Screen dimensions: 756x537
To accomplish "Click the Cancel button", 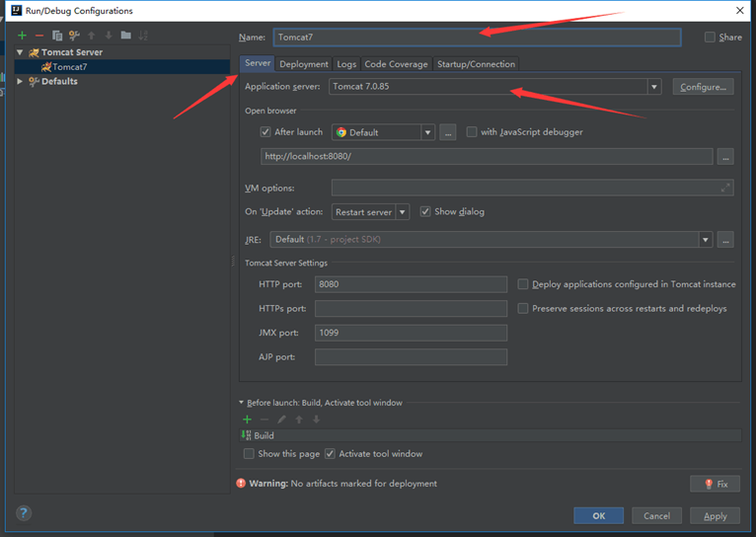I will 656,516.
